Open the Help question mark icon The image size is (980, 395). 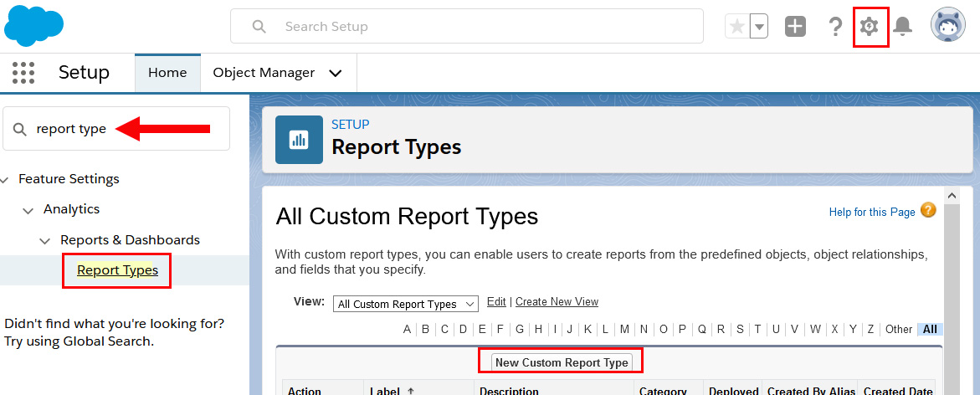[x=834, y=27]
